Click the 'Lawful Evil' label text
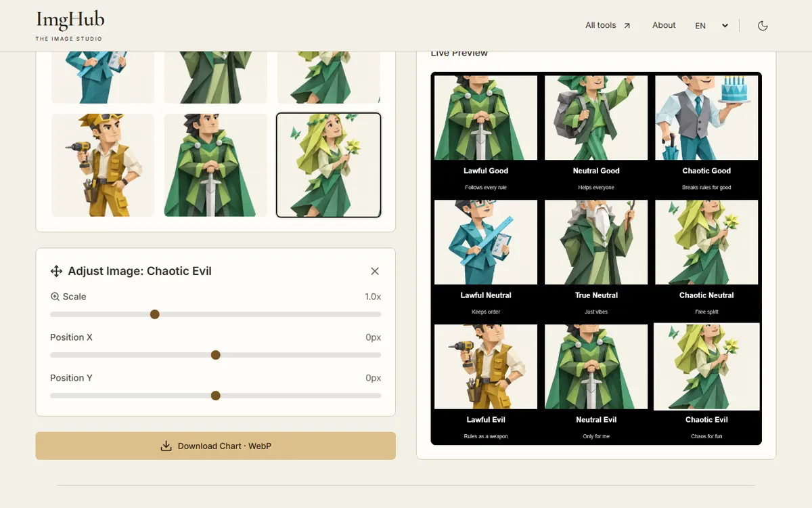Image resolution: width=812 pixels, height=508 pixels. pos(486,420)
